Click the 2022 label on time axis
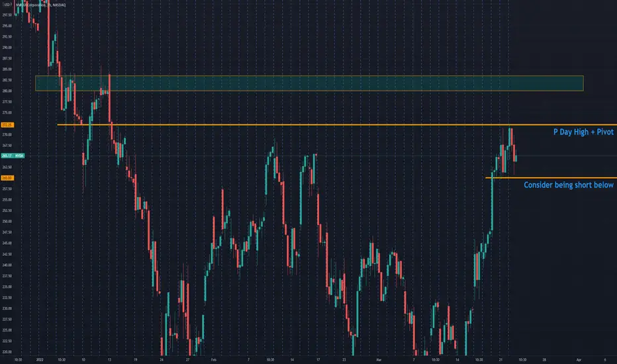Viewport: 617px width, 364px height. [x=40, y=359]
